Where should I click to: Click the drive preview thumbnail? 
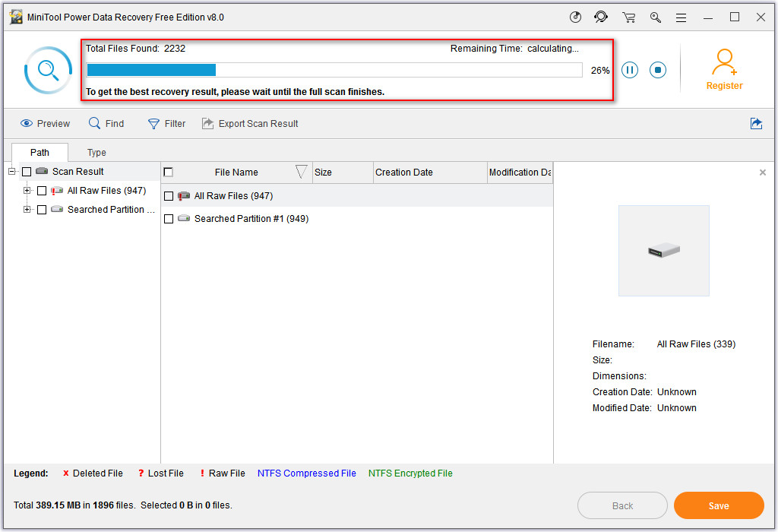[664, 251]
